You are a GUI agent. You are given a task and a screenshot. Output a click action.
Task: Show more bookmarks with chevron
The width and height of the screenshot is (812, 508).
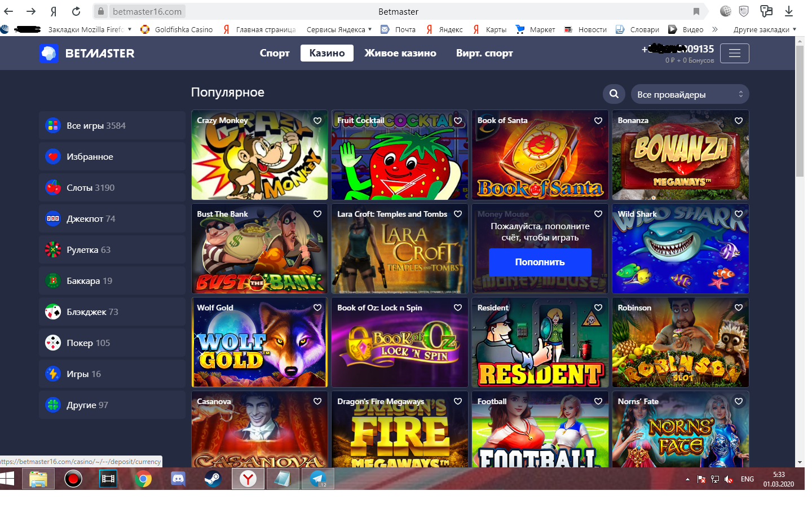[715, 29]
